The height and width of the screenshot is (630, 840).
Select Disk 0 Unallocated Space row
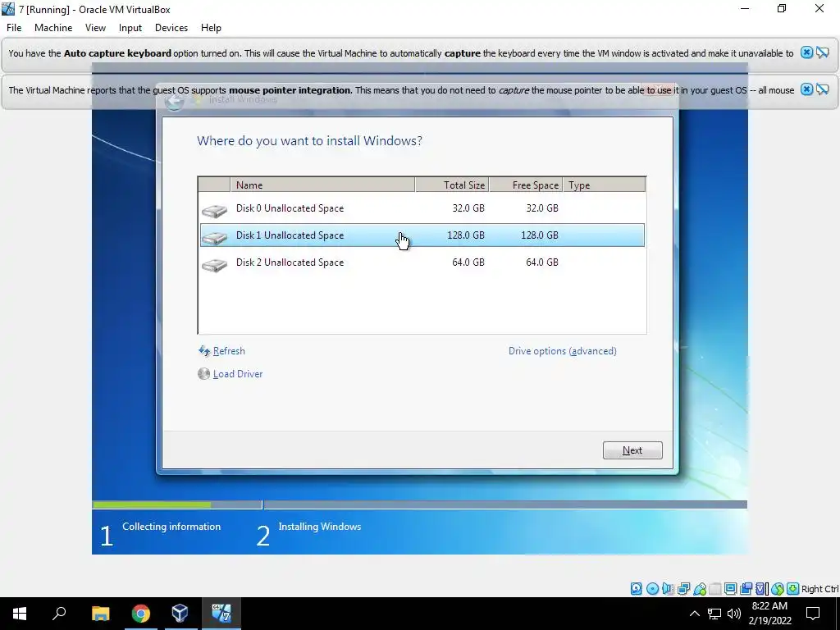click(422, 208)
